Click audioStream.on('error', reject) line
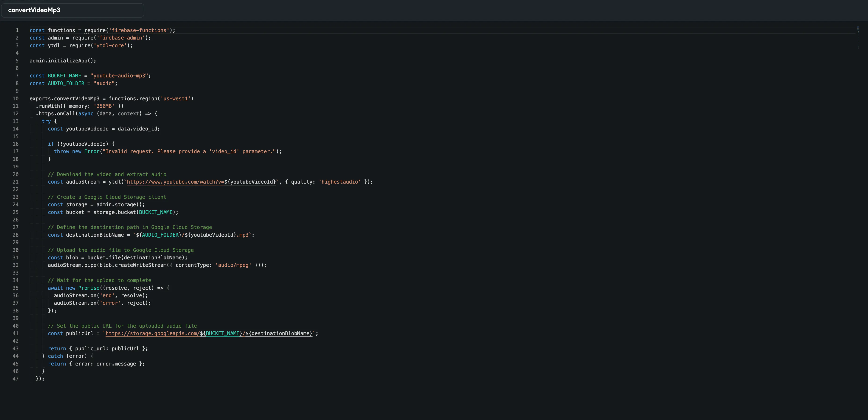This screenshot has width=868, height=420. (102, 303)
